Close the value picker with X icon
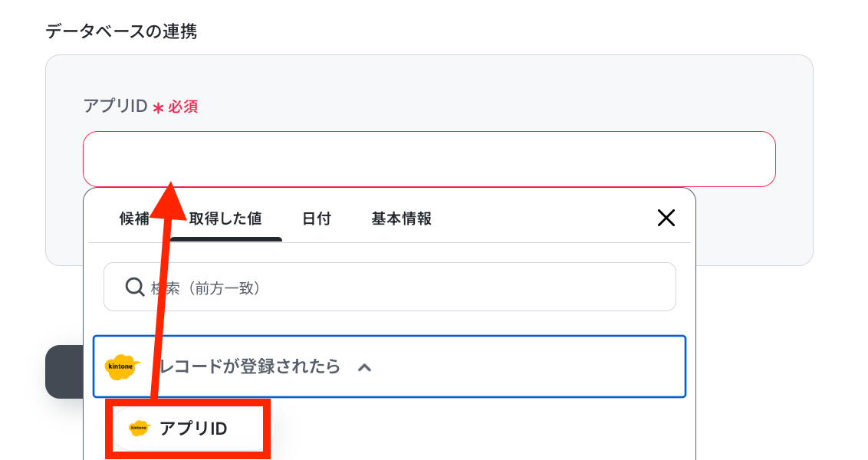Viewport: 868px width, 460px height. tap(666, 218)
